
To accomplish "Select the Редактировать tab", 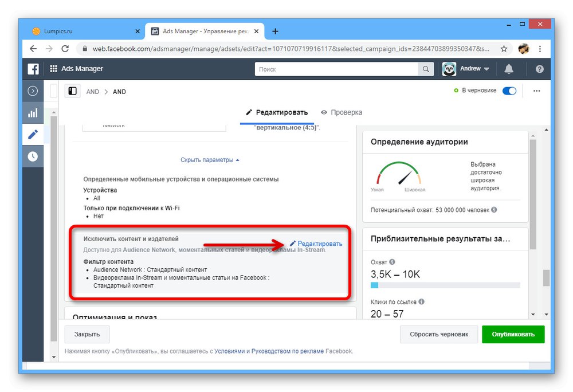I will point(277,112).
